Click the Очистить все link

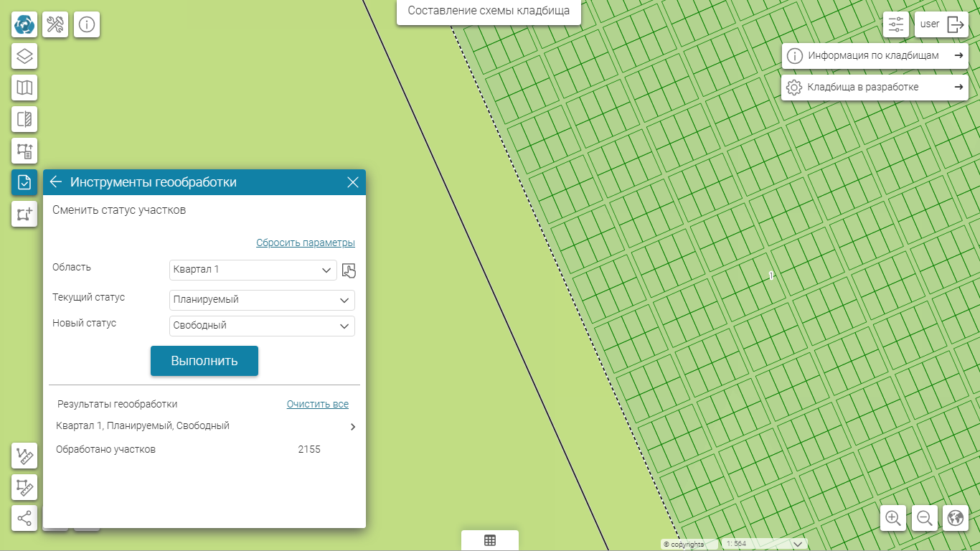pos(317,405)
